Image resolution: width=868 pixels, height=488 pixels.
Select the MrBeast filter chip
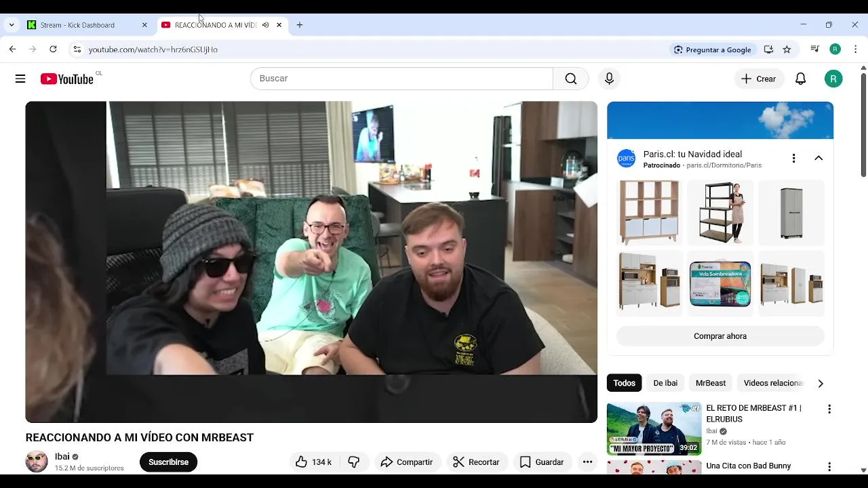coord(711,384)
